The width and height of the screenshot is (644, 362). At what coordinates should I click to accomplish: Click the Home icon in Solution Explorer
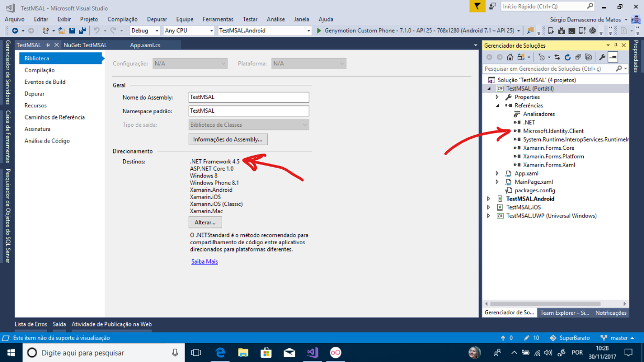tap(510, 56)
